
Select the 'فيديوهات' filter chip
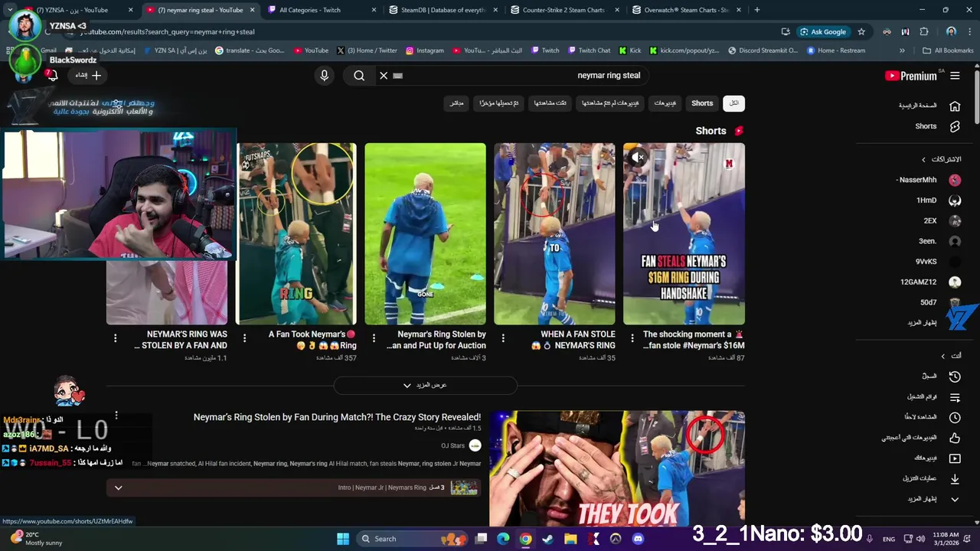[x=665, y=103]
